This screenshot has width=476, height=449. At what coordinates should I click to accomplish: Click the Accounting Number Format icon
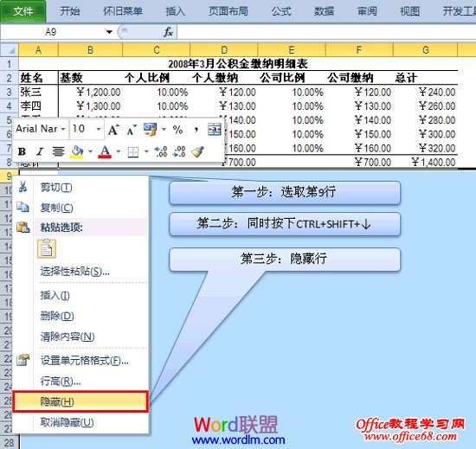click(151, 130)
